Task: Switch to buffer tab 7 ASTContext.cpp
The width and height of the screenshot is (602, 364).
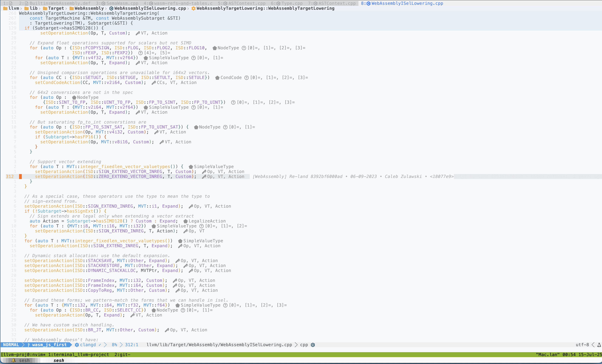Action: [x=332, y=3]
